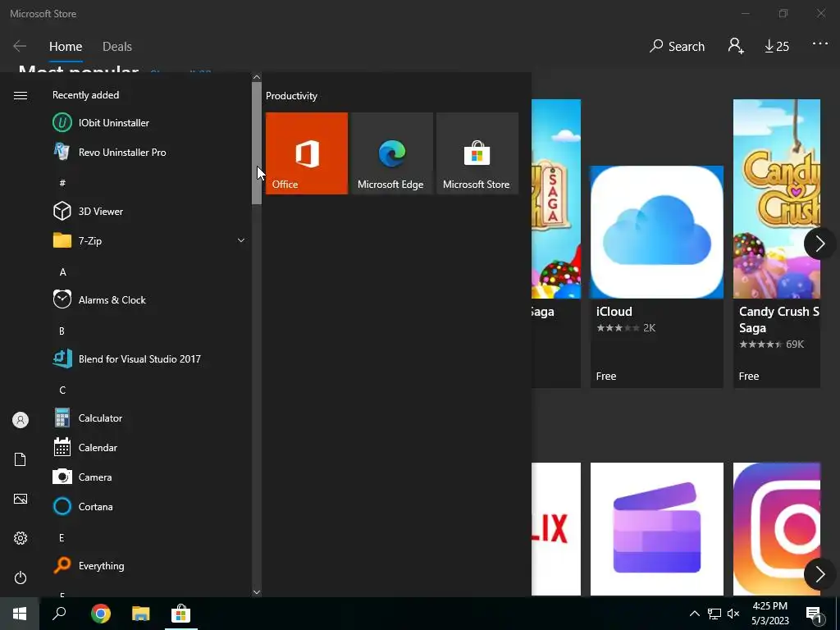Open the Instagram app tile
This screenshot has height=630, width=840.
(x=776, y=529)
